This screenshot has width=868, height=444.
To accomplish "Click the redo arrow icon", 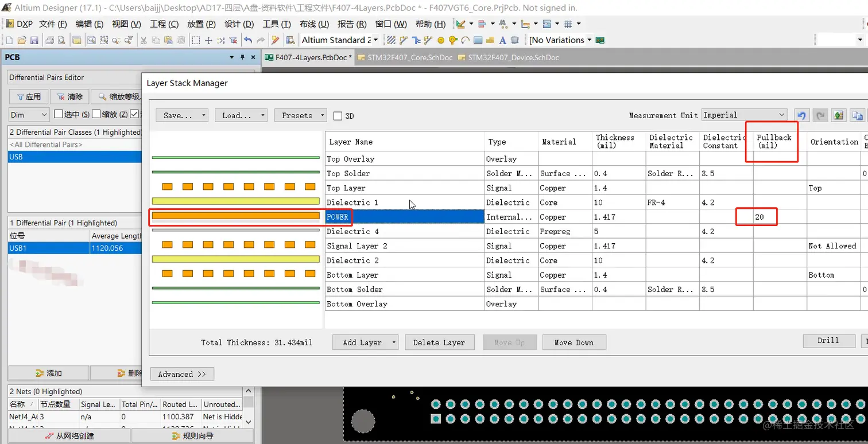I will point(261,40).
